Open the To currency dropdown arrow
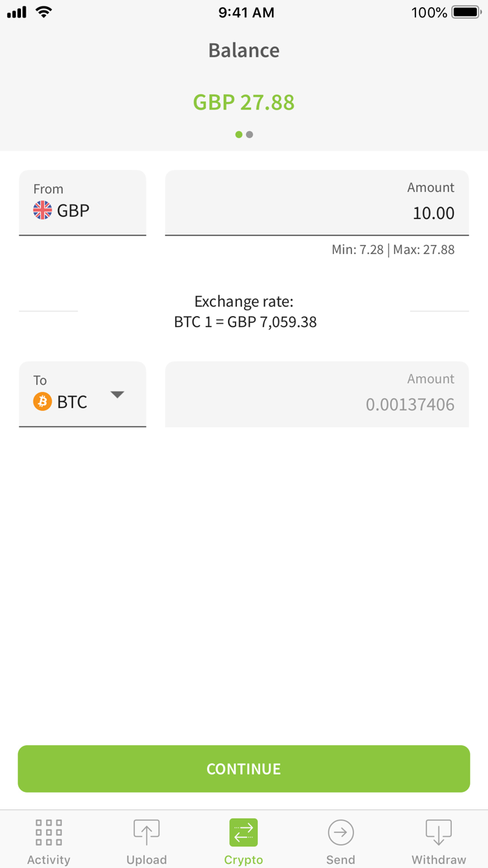The width and height of the screenshot is (488, 868). 118,395
